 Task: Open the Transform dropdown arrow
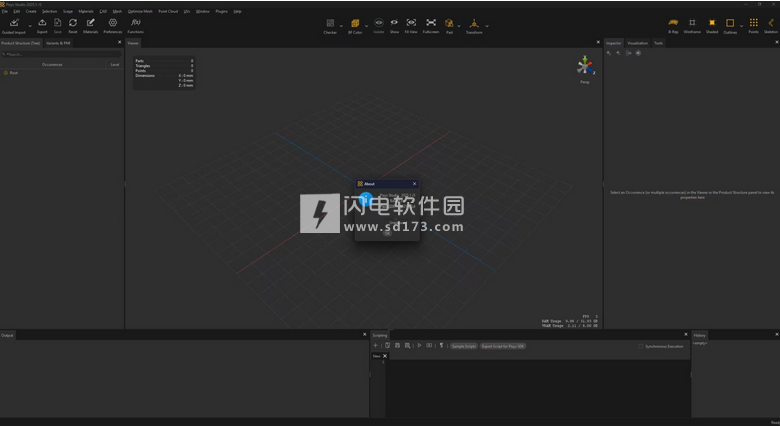tap(486, 24)
